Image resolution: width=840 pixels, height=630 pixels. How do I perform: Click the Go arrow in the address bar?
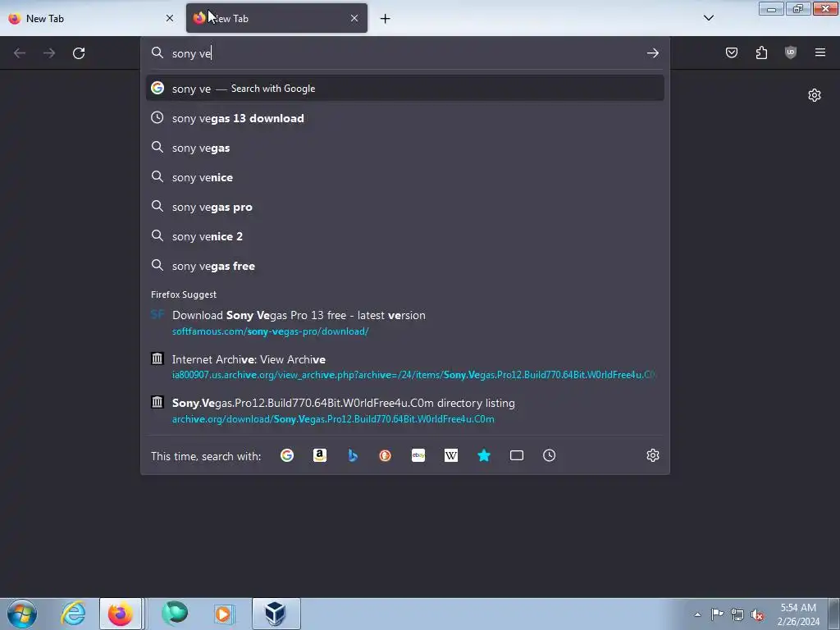pyautogui.click(x=652, y=53)
